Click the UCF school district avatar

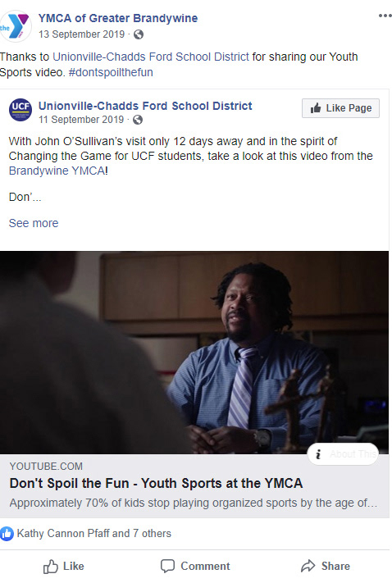(x=21, y=110)
